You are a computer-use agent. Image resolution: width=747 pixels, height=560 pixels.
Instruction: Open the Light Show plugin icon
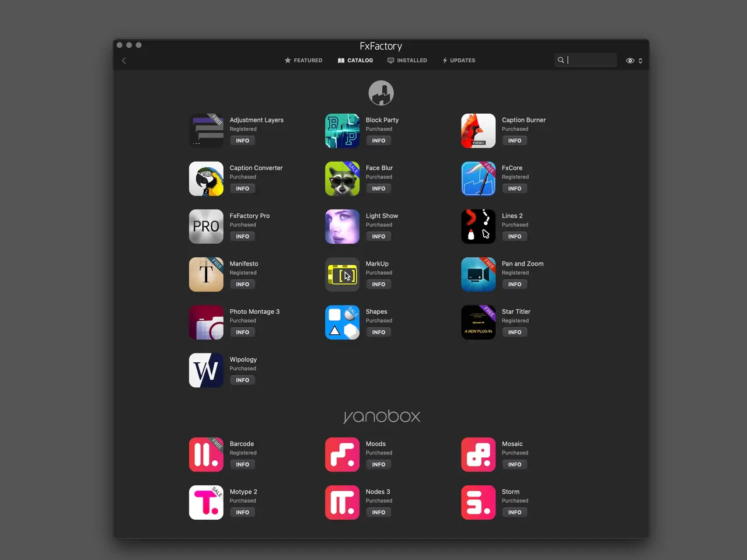click(342, 226)
